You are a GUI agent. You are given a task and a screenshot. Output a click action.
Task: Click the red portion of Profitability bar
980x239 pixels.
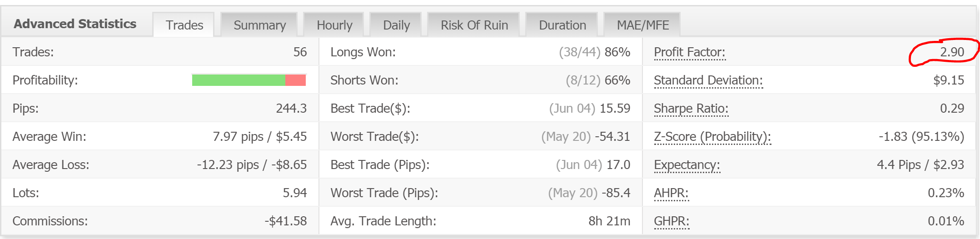tap(295, 80)
